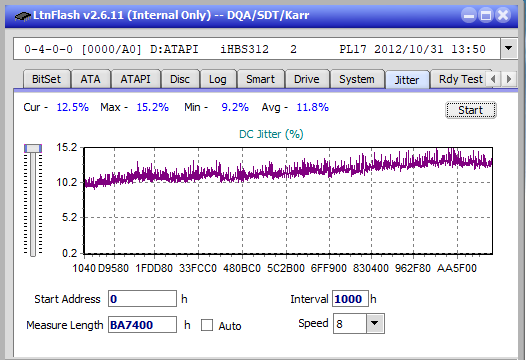Minimize the LtnFlash window
Image resolution: width=526 pixels, height=360 pixels.
(x=469, y=15)
